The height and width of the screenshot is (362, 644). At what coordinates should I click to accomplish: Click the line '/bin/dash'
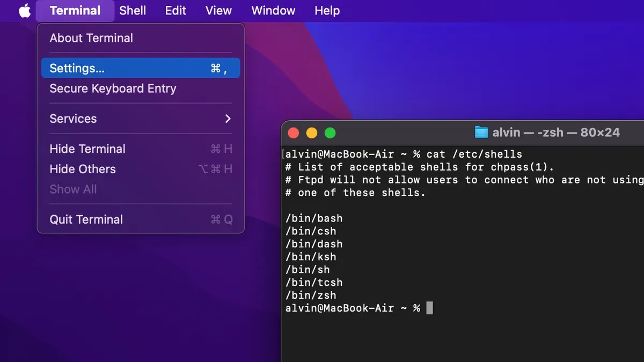click(x=314, y=244)
